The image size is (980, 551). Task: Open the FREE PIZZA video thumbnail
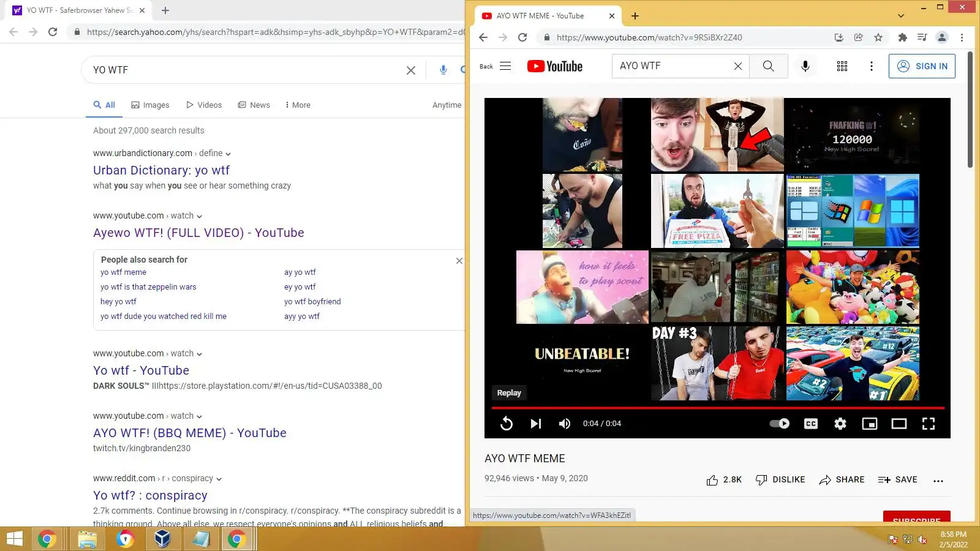point(717,211)
